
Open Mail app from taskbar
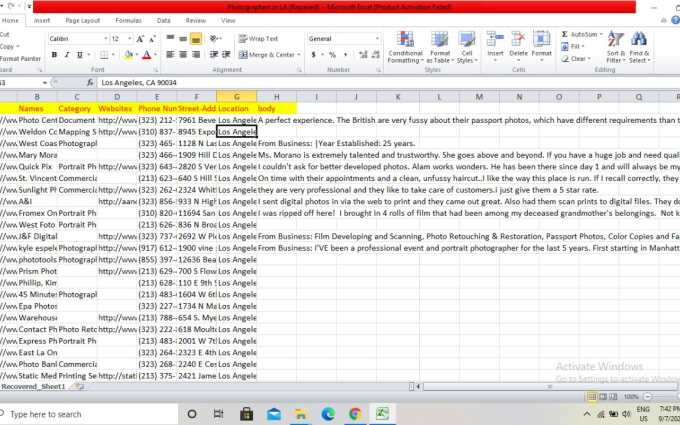[x=274, y=414]
